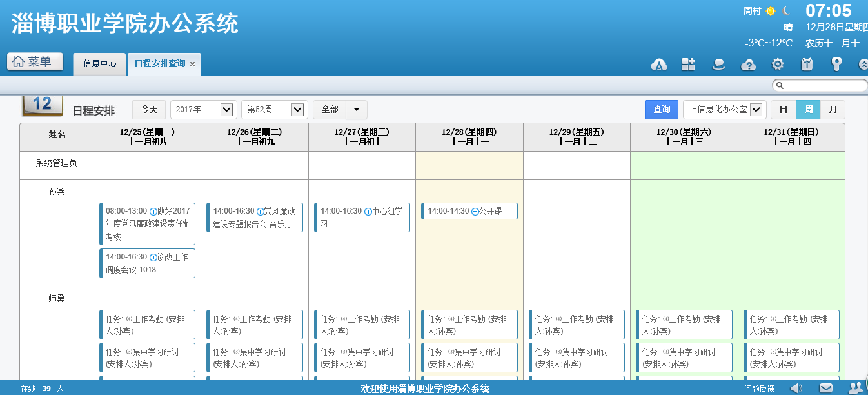Close the 日程安排查询 tab
The image size is (868, 395).
(x=193, y=65)
